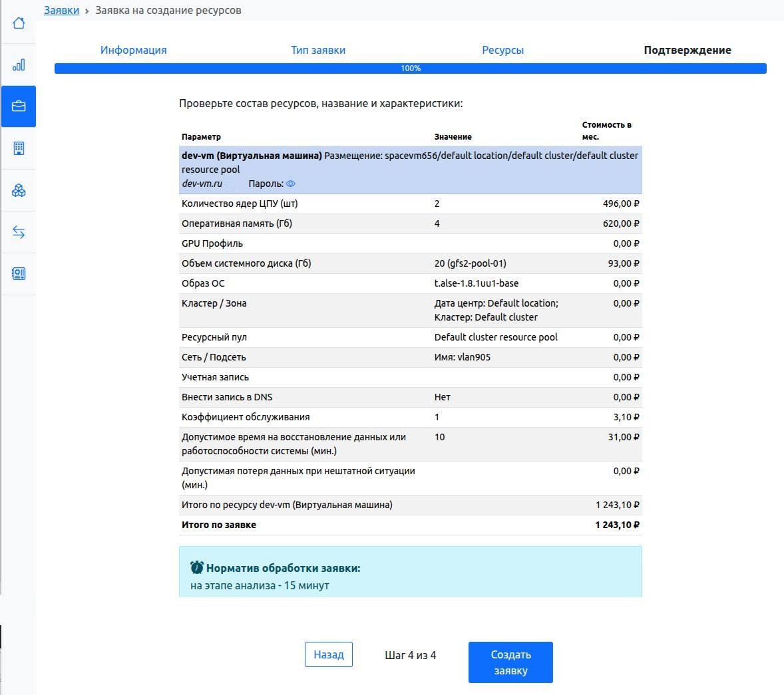Click the dev-vm resource header row

click(x=410, y=169)
